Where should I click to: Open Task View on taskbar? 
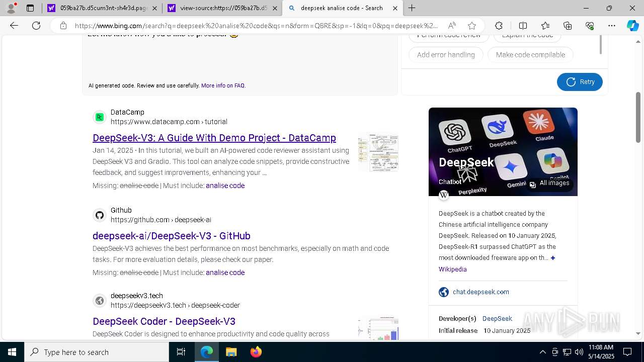181,352
